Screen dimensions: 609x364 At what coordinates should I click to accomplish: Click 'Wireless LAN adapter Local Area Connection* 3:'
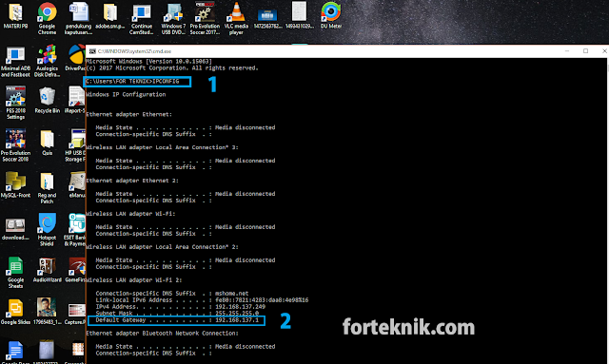point(162,147)
